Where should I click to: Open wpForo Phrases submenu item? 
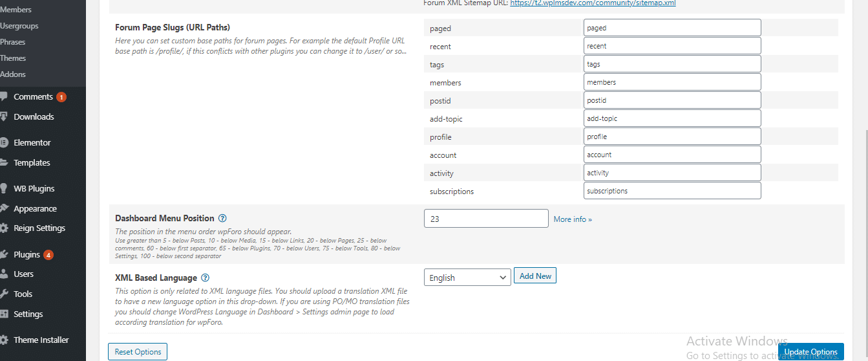[13, 42]
